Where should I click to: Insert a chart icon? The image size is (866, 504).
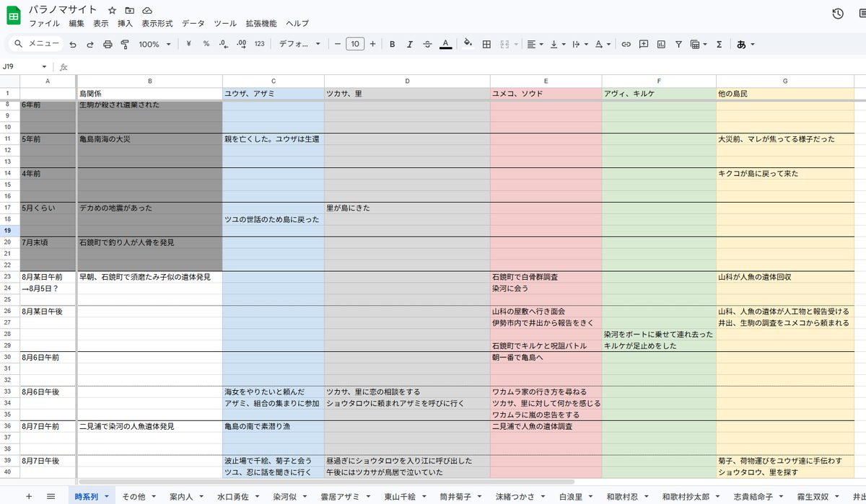(661, 44)
